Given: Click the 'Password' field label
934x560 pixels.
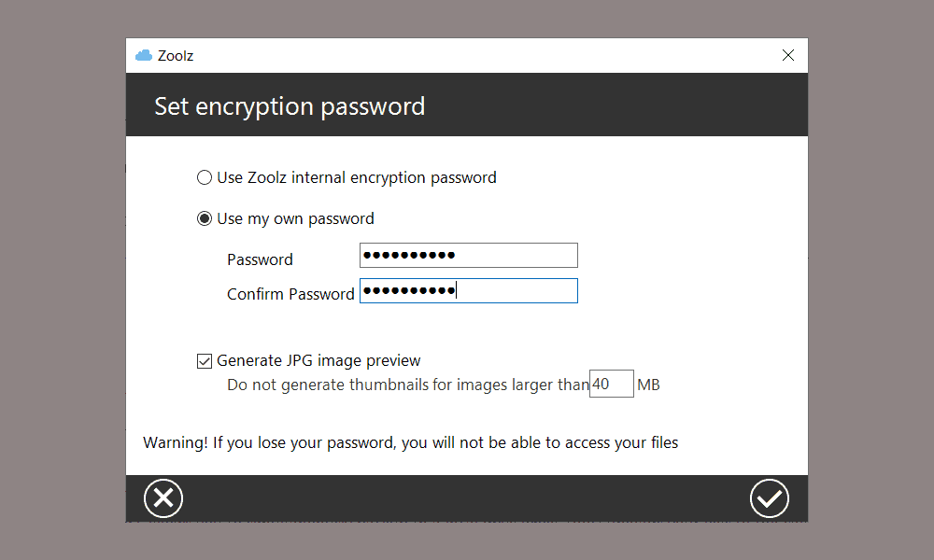Looking at the screenshot, I should click(260, 259).
